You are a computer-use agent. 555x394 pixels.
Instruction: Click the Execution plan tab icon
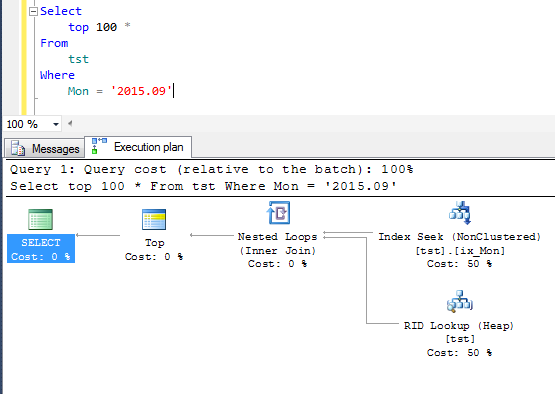(99, 146)
